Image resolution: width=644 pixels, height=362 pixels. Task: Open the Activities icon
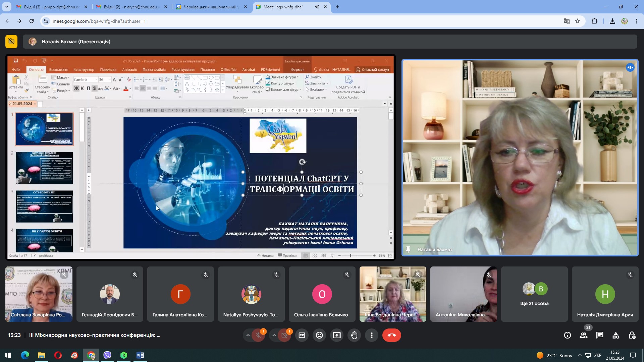point(616,335)
